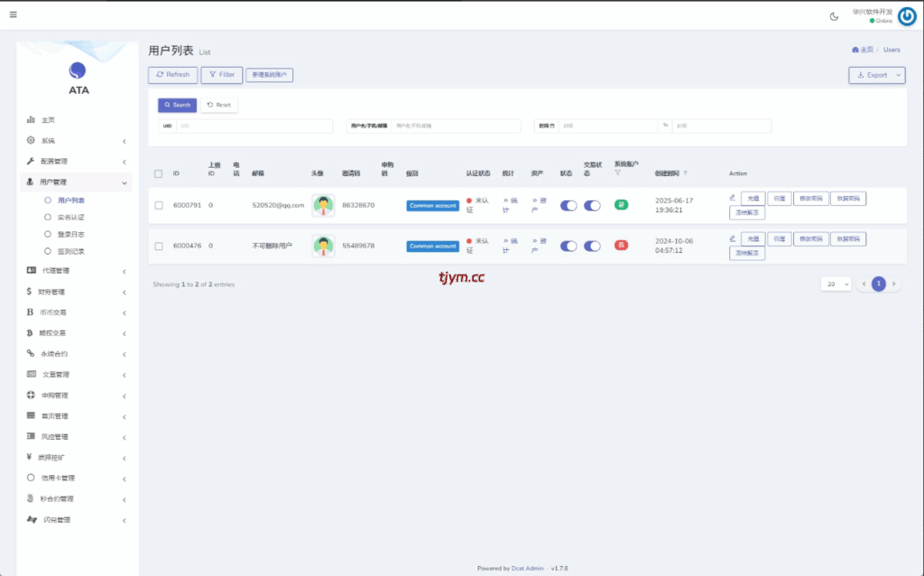Click the power avatar icon at top right
The width and height of the screenshot is (924, 576).
[907, 16]
